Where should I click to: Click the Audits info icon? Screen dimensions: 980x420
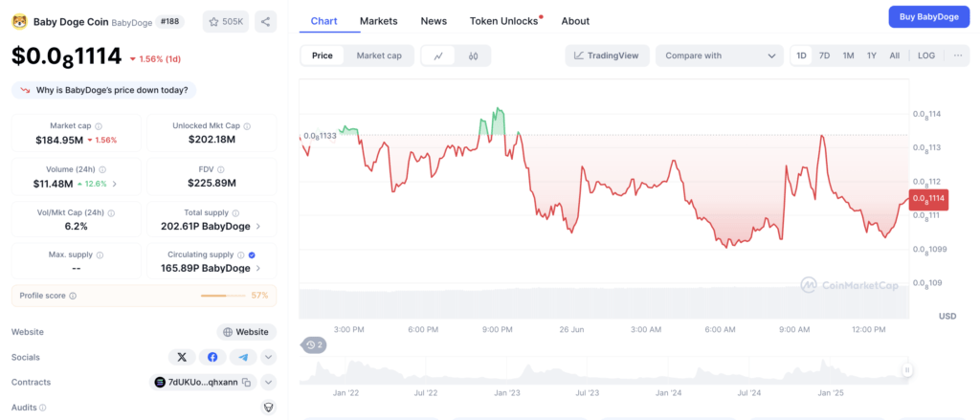click(x=43, y=408)
